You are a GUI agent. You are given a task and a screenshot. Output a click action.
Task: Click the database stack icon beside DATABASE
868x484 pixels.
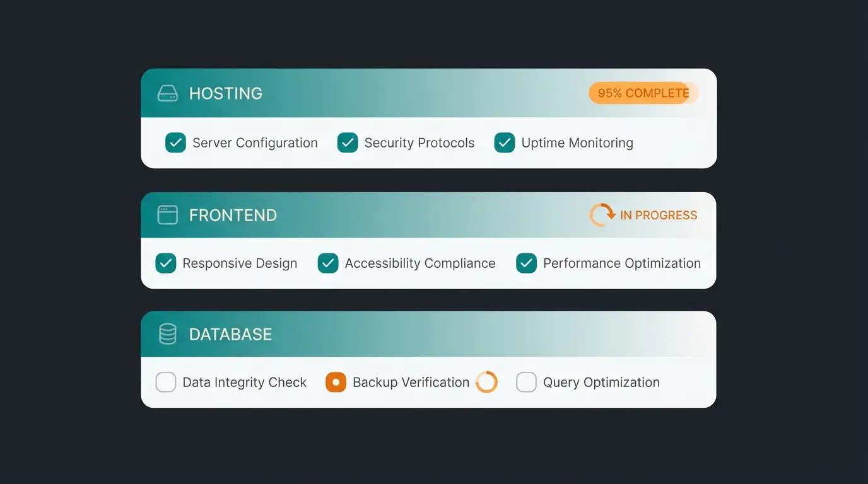[167, 334]
